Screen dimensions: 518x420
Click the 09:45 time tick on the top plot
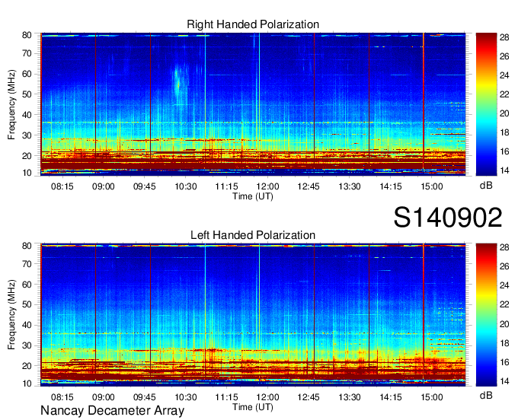click(x=145, y=186)
